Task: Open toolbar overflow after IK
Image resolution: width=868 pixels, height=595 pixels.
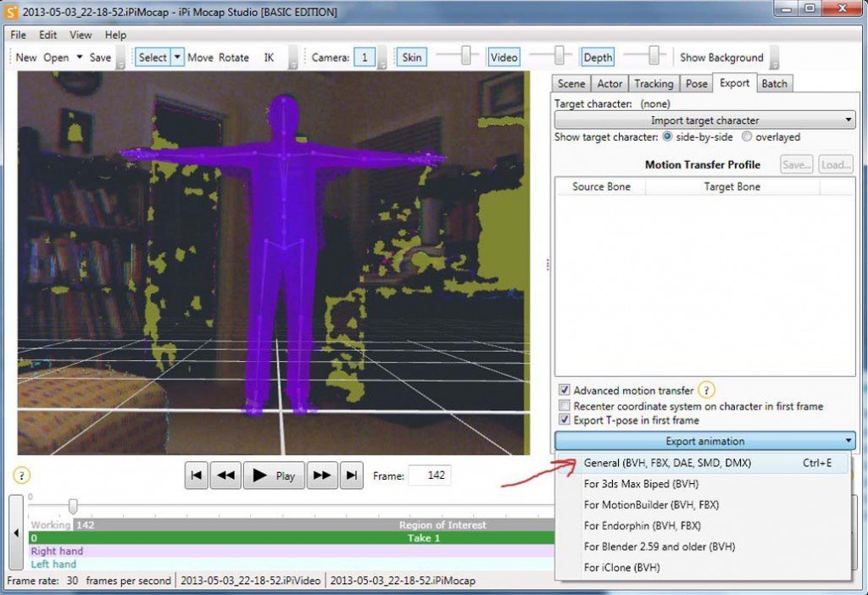Action: tap(293, 58)
